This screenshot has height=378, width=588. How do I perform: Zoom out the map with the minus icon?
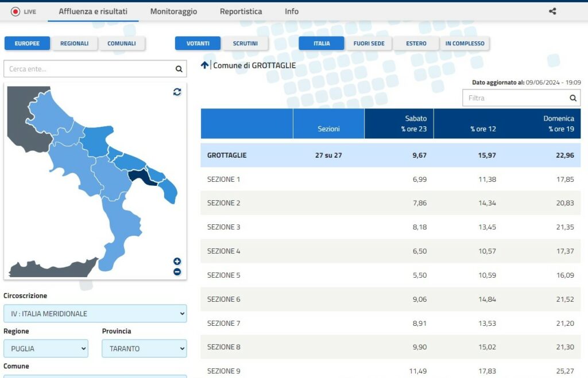click(x=177, y=272)
